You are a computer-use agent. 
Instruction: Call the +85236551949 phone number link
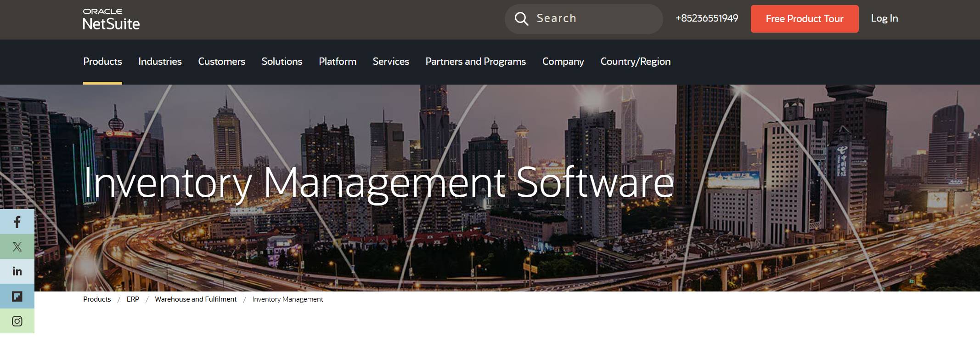[707, 18]
